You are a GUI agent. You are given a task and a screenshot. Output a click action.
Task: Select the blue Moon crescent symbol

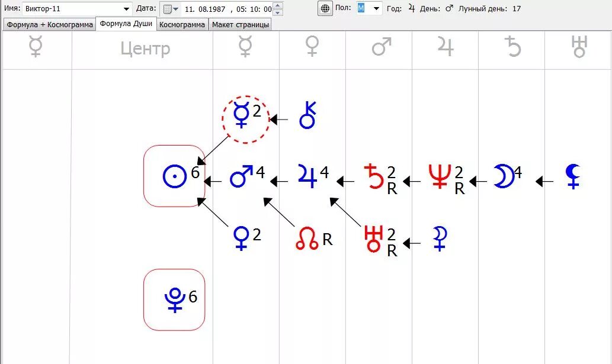click(x=504, y=176)
